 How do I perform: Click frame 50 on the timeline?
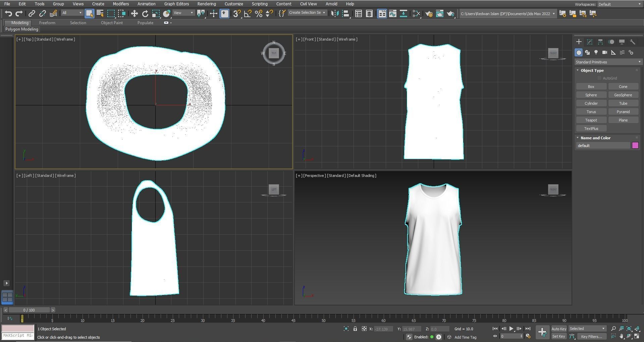323,319
